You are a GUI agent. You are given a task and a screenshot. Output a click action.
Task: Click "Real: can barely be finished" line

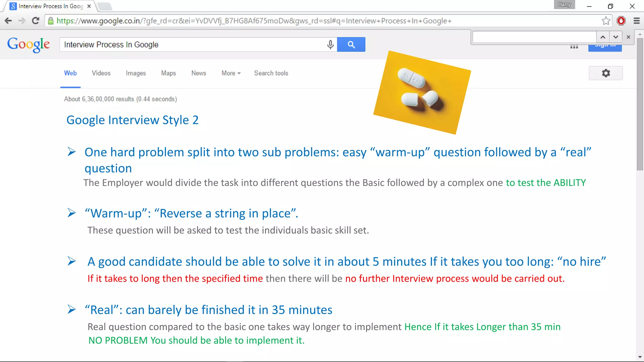(208, 310)
